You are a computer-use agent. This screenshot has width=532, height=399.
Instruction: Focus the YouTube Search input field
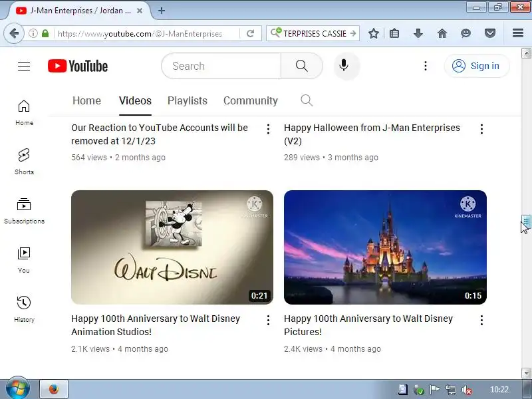[x=221, y=66]
